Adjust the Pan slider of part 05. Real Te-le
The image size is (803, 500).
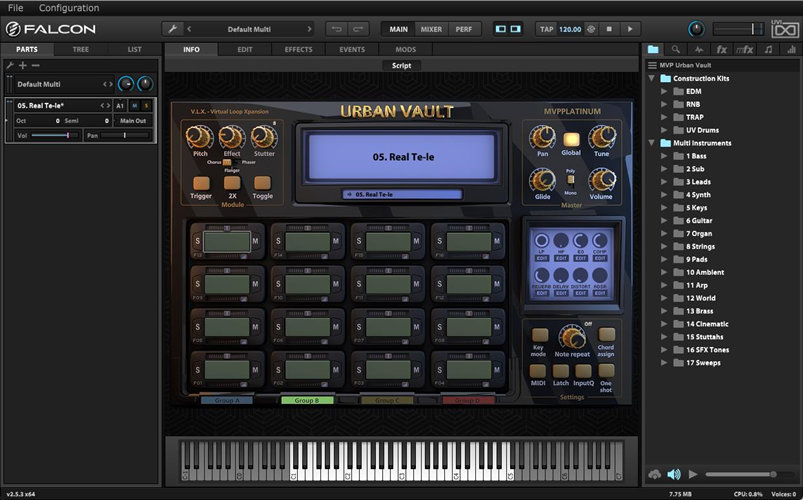[125, 136]
